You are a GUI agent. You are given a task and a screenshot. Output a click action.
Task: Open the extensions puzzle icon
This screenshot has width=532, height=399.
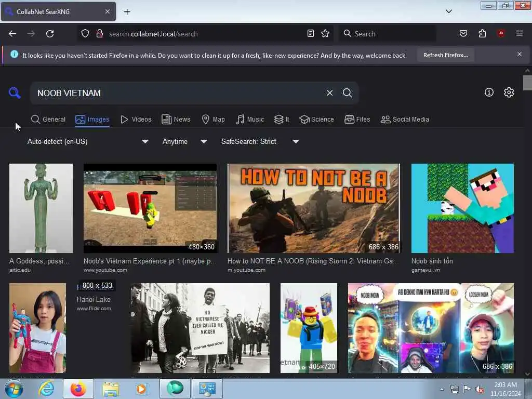pyautogui.click(x=482, y=33)
